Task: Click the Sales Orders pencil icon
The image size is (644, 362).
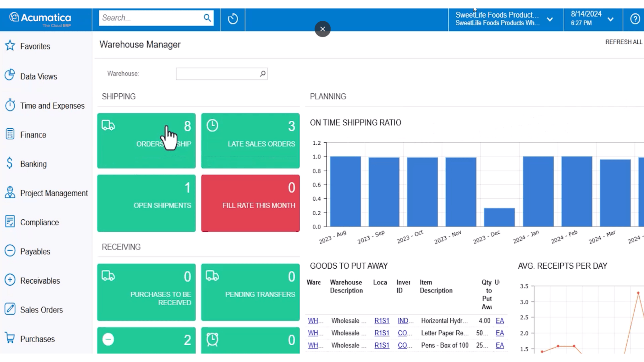Action: pos(10,309)
